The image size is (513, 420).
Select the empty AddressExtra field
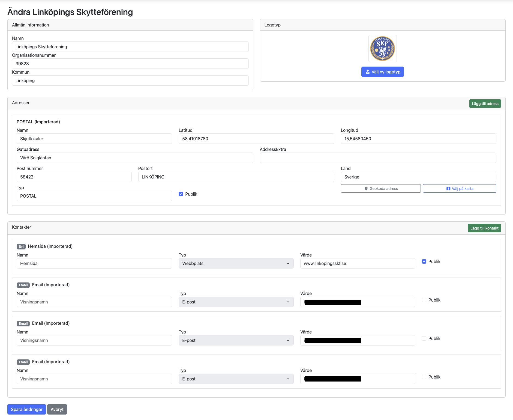click(x=378, y=158)
